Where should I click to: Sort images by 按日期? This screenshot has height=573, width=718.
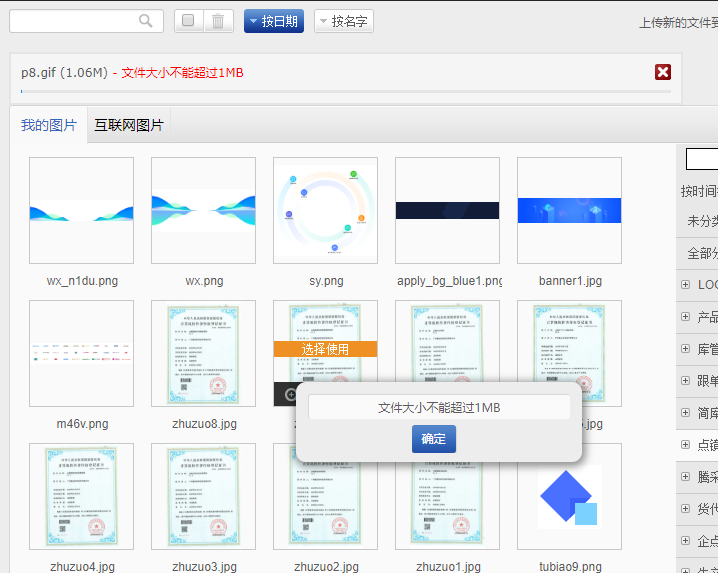pos(273,21)
